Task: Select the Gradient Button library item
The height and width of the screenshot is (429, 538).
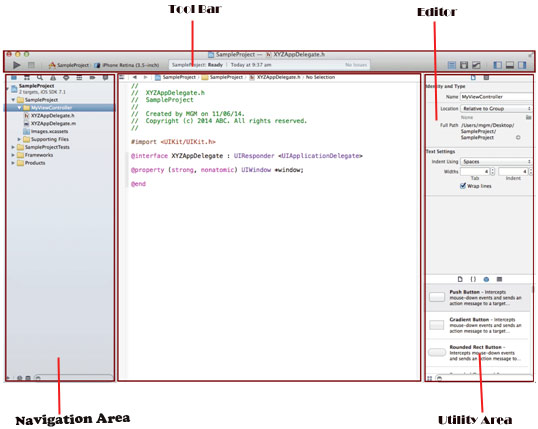Action: (479, 325)
